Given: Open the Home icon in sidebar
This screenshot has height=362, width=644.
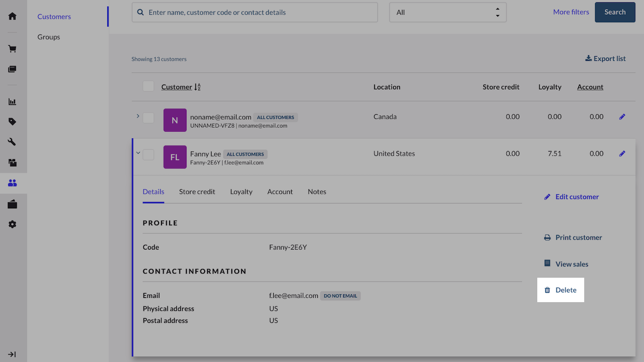Looking at the screenshot, I should [x=12, y=16].
